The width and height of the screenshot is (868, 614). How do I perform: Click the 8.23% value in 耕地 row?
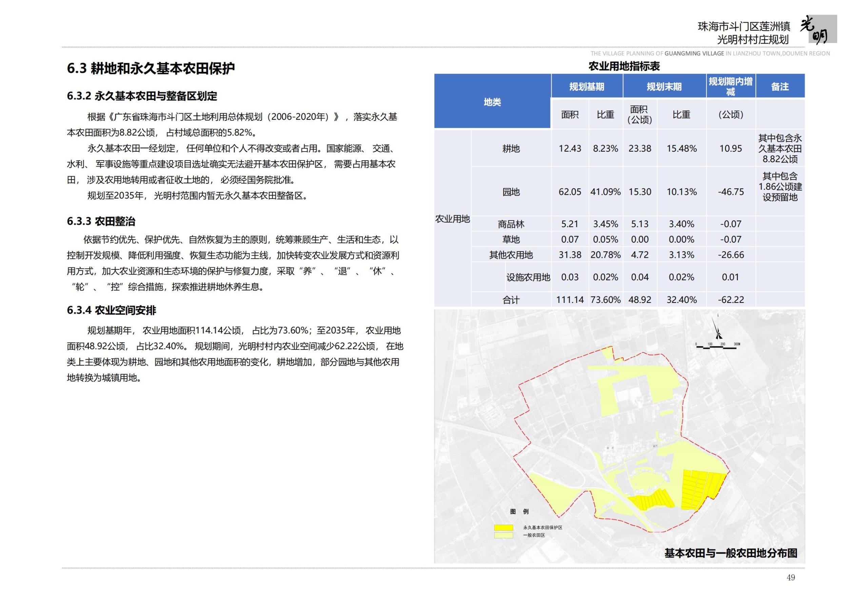pos(605,149)
